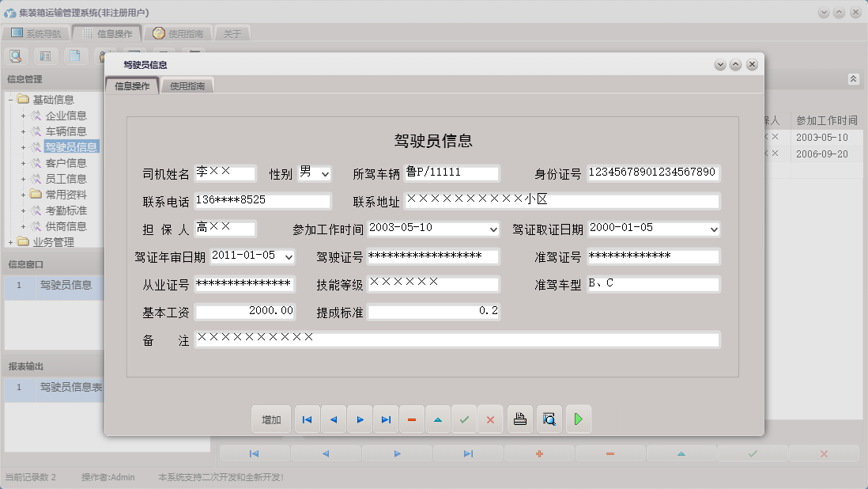Viewport: 868px width, 489px height.
Task: Jump to the first driver record
Action: click(308, 419)
